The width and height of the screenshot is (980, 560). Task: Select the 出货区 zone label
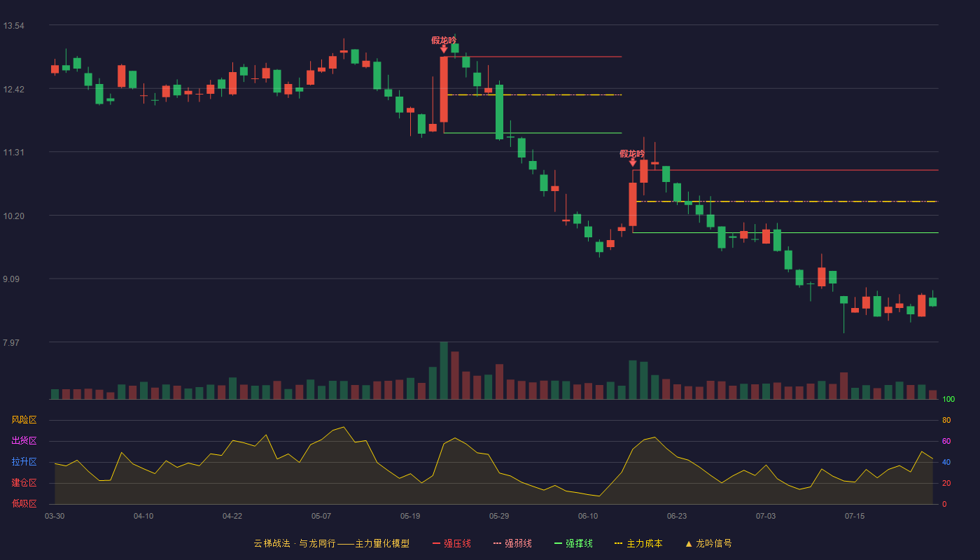[x=24, y=441]
